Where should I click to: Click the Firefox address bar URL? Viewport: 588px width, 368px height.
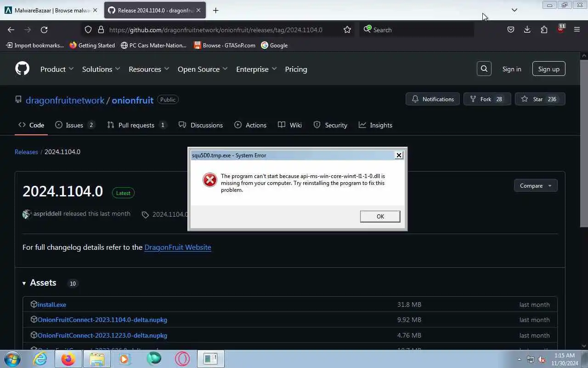coord(216,29)
